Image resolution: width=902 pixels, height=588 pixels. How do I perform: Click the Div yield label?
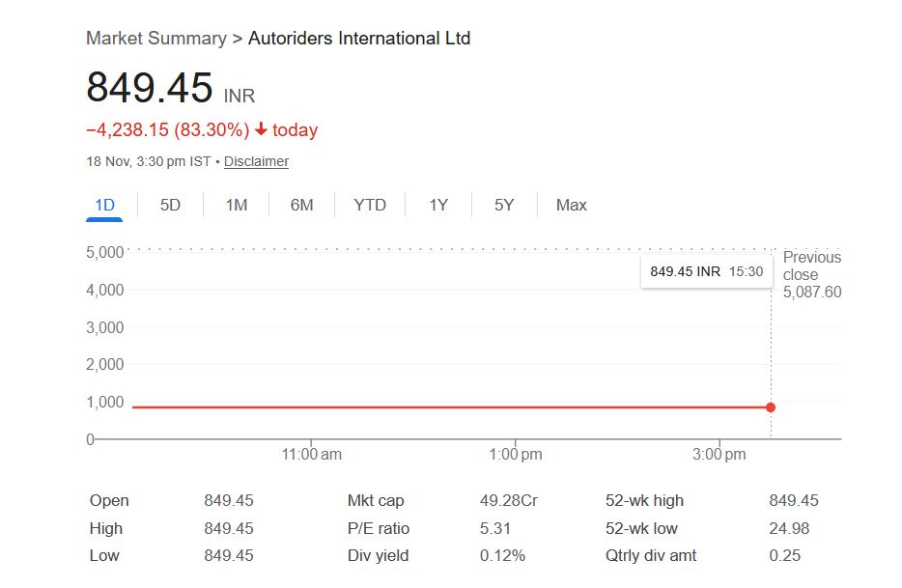click(x=378, y=555)
